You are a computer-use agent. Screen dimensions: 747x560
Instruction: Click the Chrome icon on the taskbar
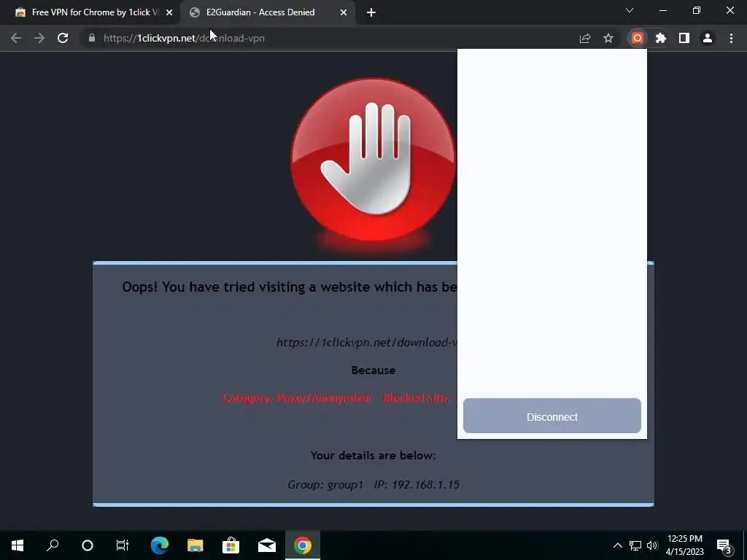pos(303,545)
